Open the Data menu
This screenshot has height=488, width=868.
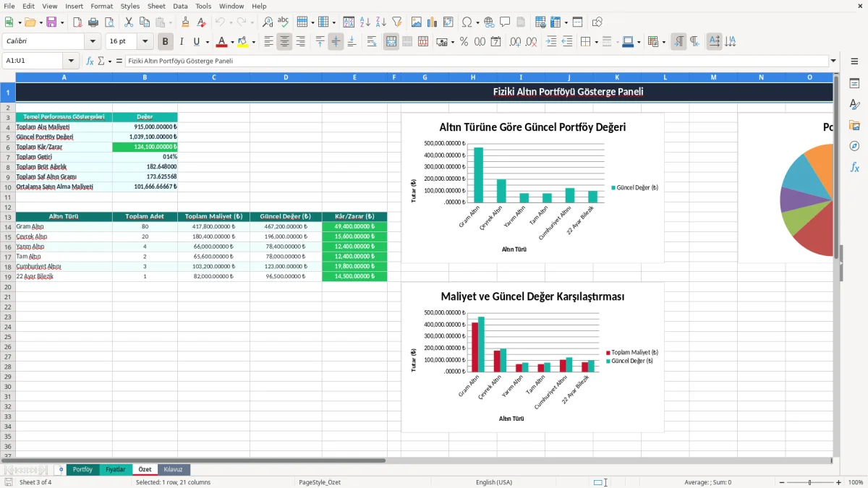coord(180,6)
